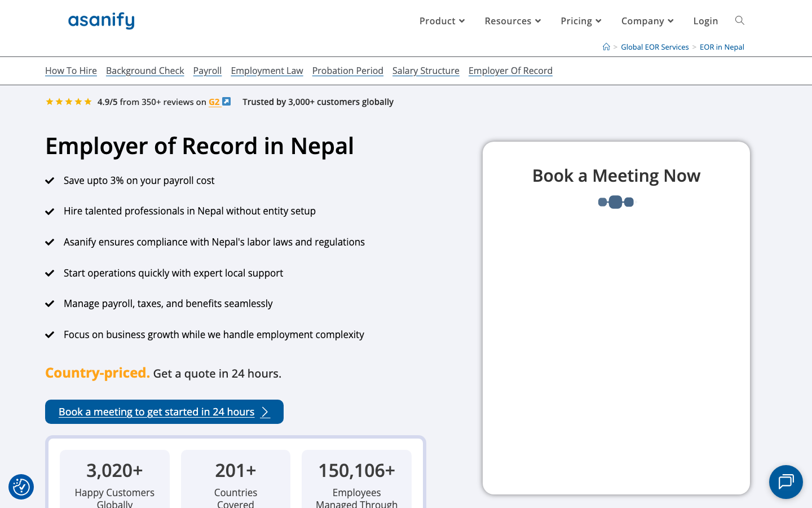This screenshot has height=508, width=812.
Task: Jump to Background Check section
Action: point(145,71)
